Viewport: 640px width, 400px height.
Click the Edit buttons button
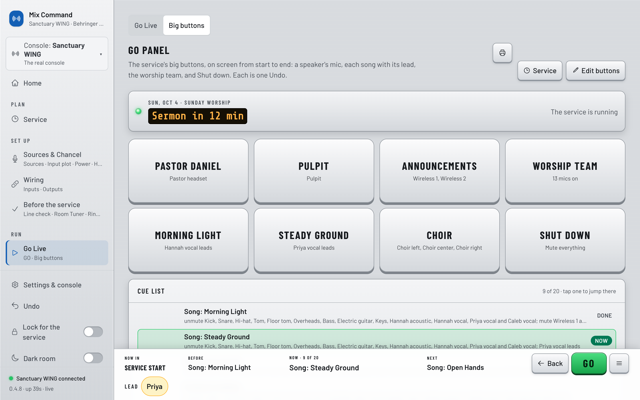click(596, 71)
